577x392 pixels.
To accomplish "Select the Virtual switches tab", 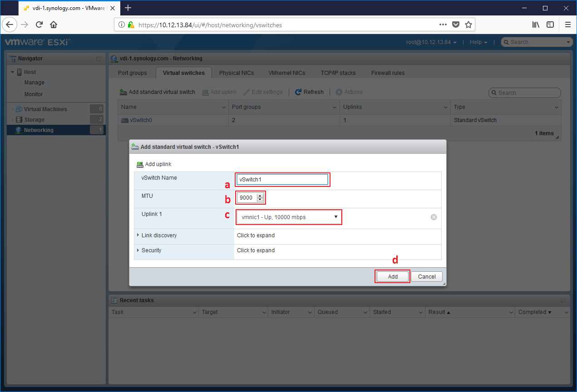I will 184,73.
